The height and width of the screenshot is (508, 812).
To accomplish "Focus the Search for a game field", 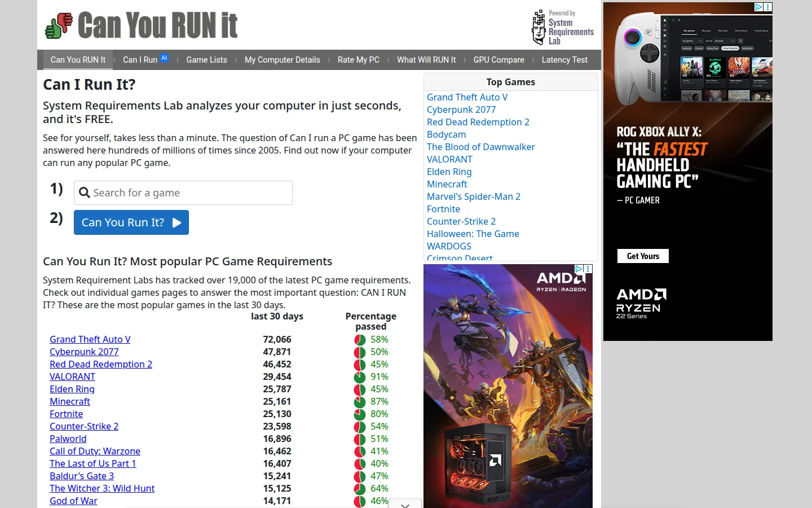I will click(x=183, y=193).
